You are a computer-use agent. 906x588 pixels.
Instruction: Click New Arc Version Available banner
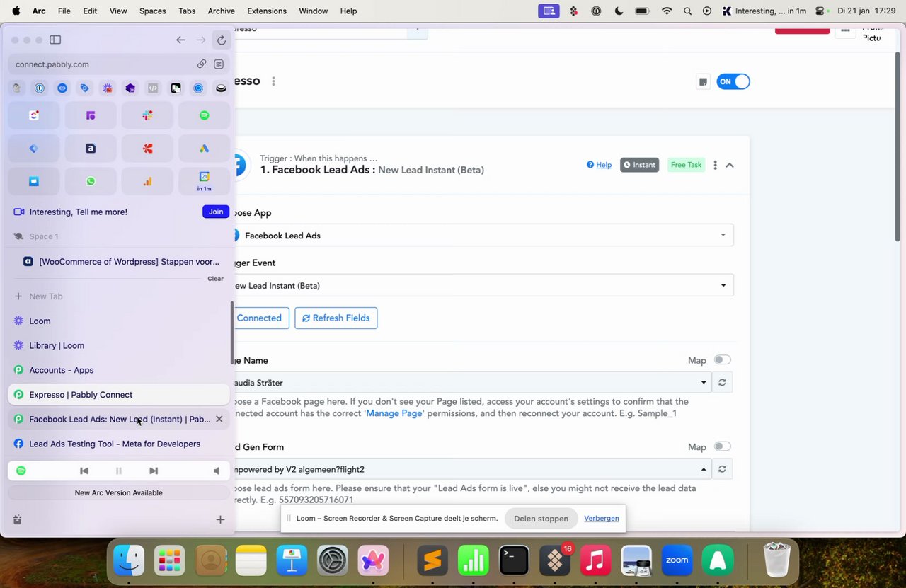pos(119,492)
